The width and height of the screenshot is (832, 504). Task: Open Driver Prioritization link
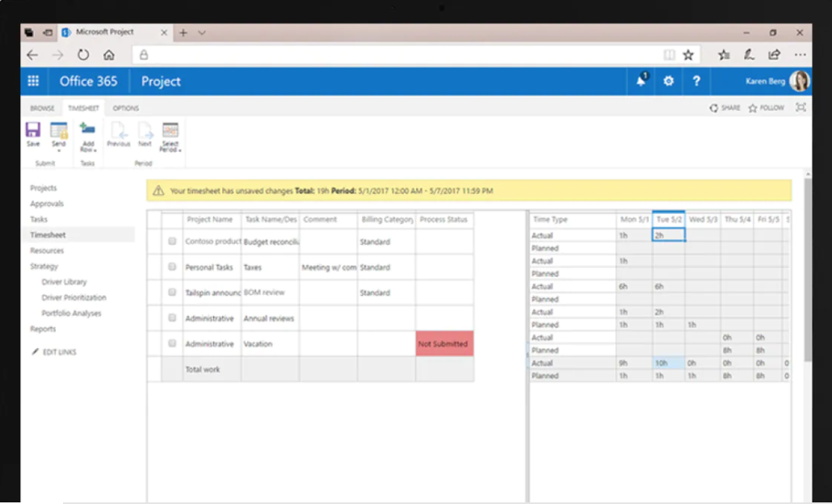point(74,297)
